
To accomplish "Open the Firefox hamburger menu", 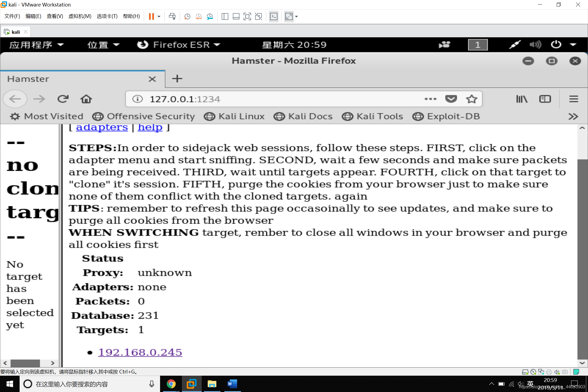I will (574, 99).
